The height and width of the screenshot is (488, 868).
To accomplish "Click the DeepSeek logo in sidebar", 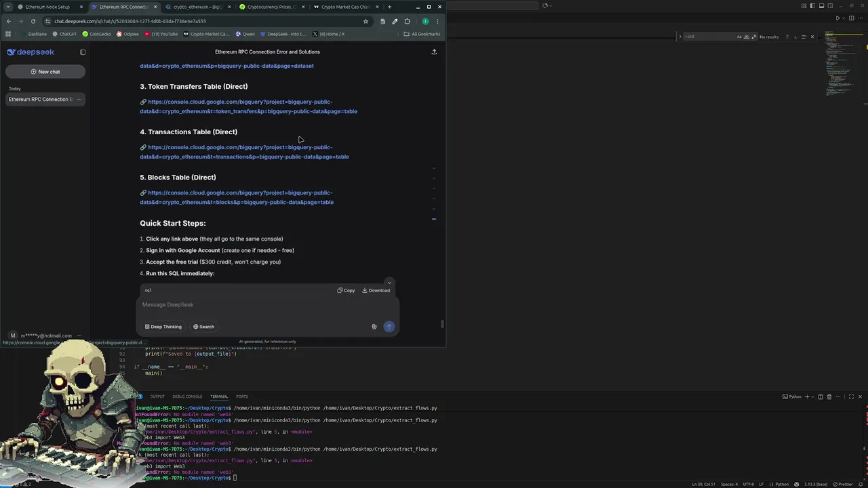I will (x=31, y=52).
